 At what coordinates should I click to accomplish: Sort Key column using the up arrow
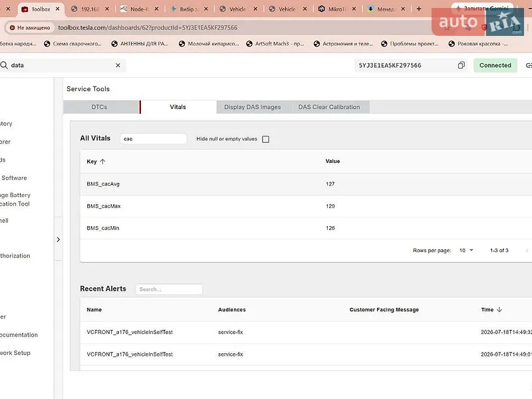102,162
